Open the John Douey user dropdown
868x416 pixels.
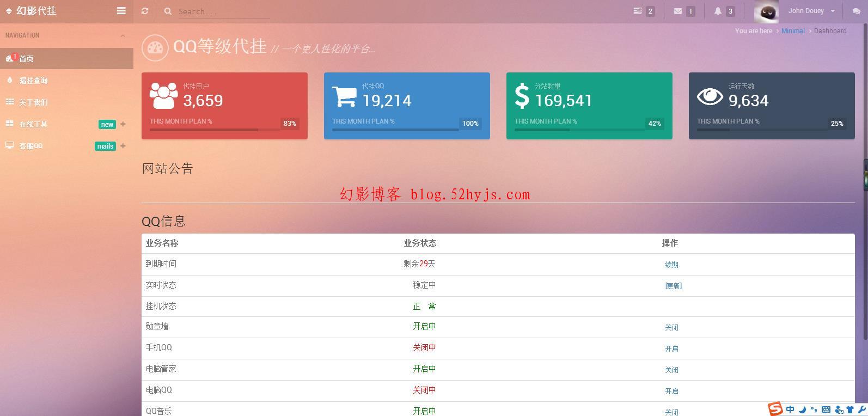coord(811,11)
